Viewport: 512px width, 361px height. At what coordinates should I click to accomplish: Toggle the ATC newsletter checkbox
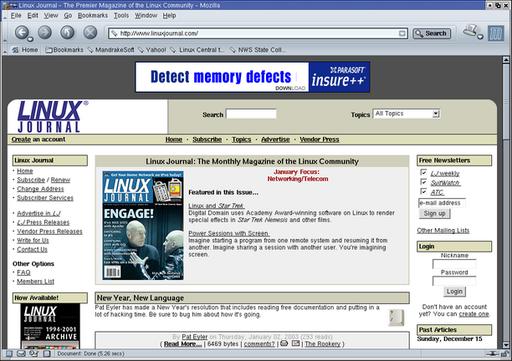tap(423, 191)
